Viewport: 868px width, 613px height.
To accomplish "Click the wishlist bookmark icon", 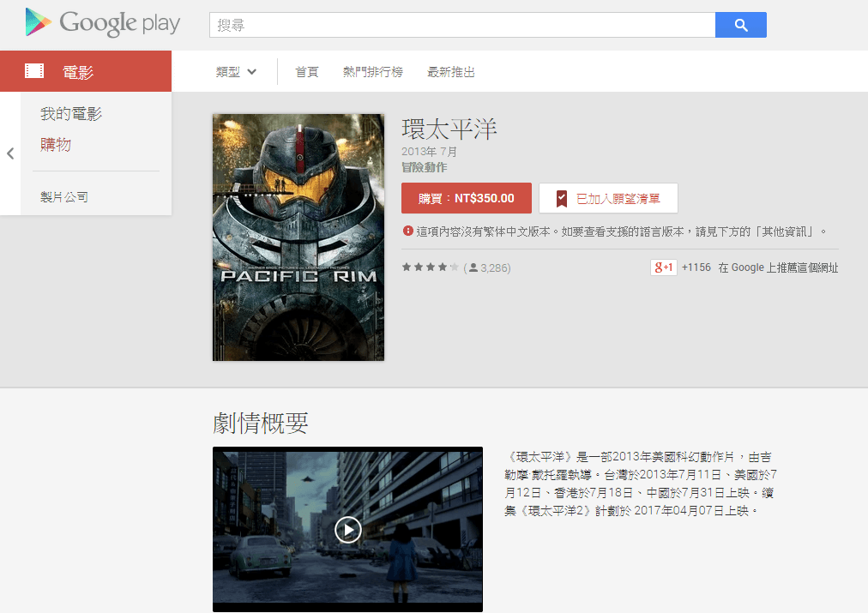I will click(x=561, y=198).
